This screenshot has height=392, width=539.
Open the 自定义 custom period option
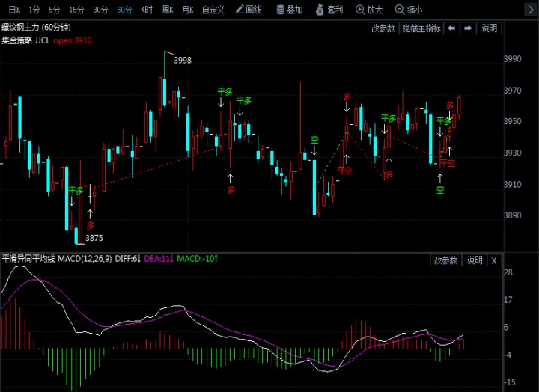[213, 10]
